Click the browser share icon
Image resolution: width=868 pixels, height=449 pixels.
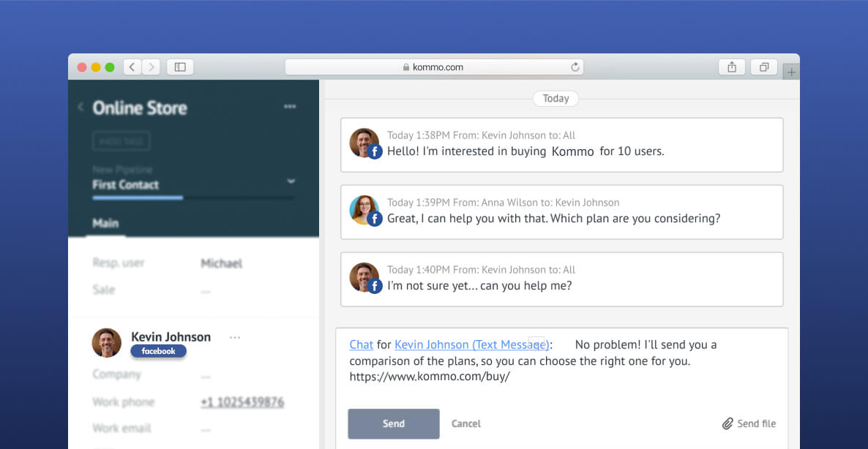coord(732,67)
